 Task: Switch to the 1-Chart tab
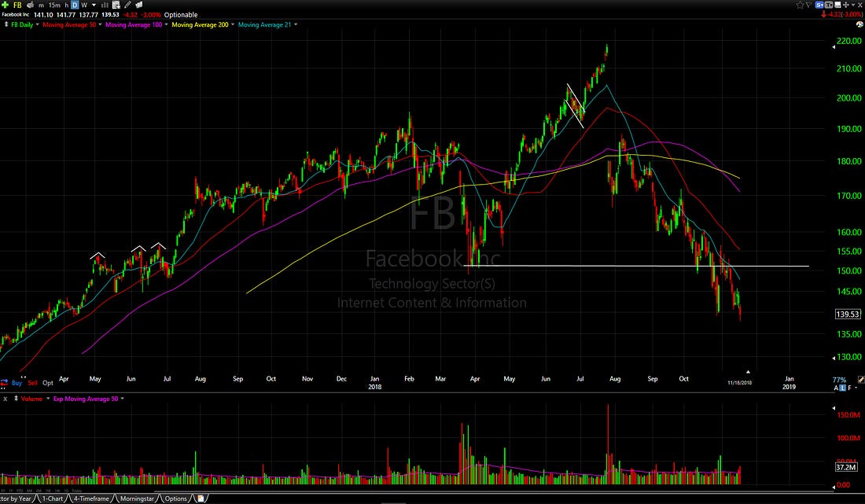pos(53,498)
